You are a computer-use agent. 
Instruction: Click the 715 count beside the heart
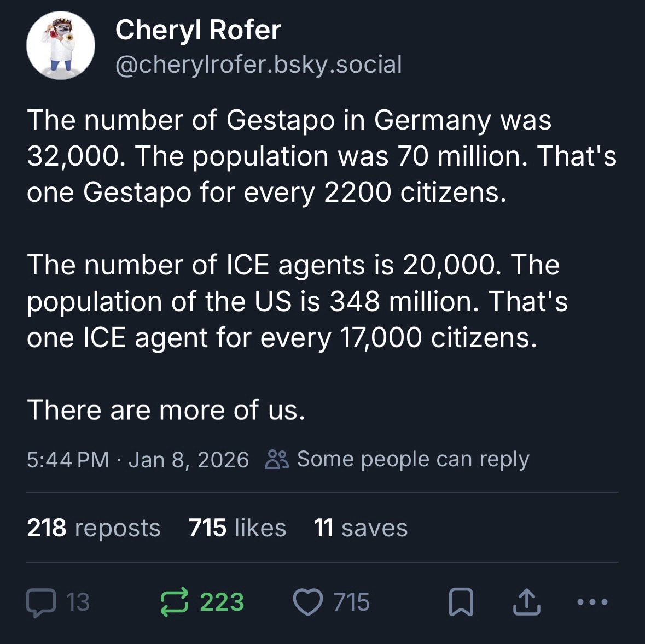pos(351,602)
